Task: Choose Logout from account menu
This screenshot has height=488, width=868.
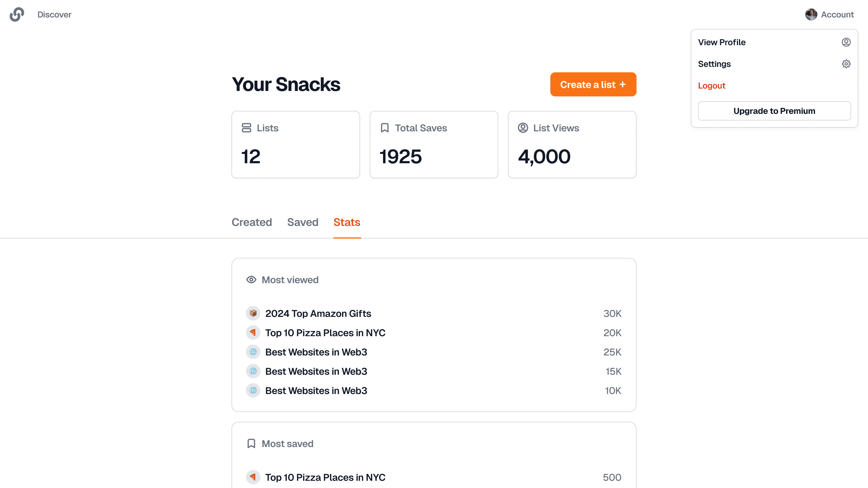Action: (711, 86)
